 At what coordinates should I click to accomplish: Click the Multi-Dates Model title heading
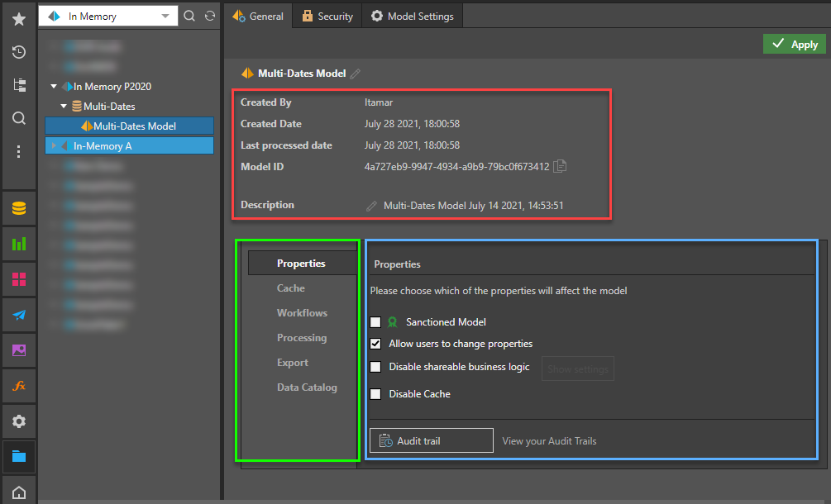point(302,74)
